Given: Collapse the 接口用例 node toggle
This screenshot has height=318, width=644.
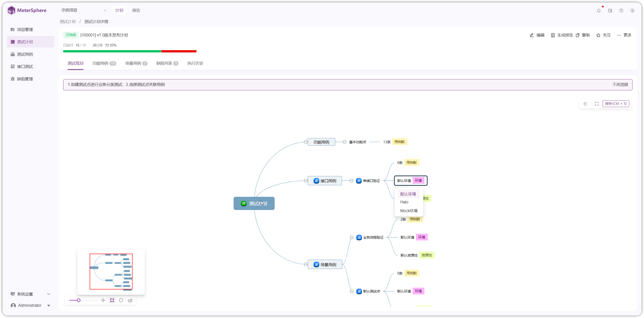Looking at the screenshot, I should [306, 181].
